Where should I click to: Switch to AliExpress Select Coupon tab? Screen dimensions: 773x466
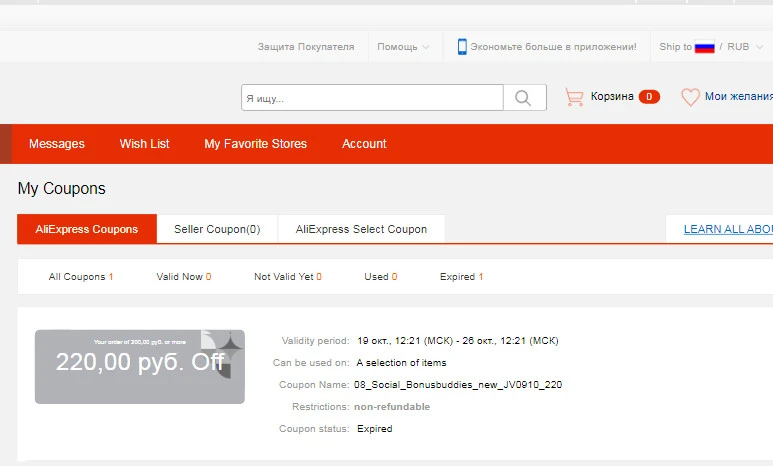(x=361, y=229)
